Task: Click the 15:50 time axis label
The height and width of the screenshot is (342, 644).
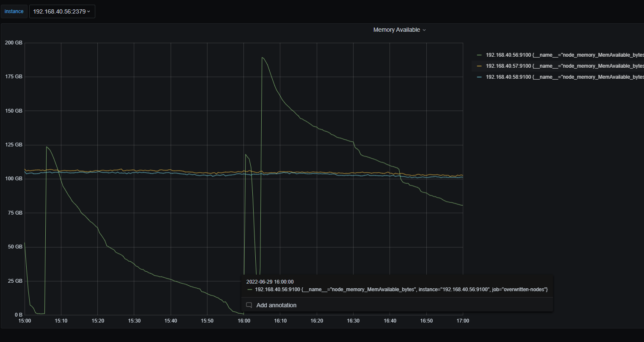Action: [x=207, y=321]
